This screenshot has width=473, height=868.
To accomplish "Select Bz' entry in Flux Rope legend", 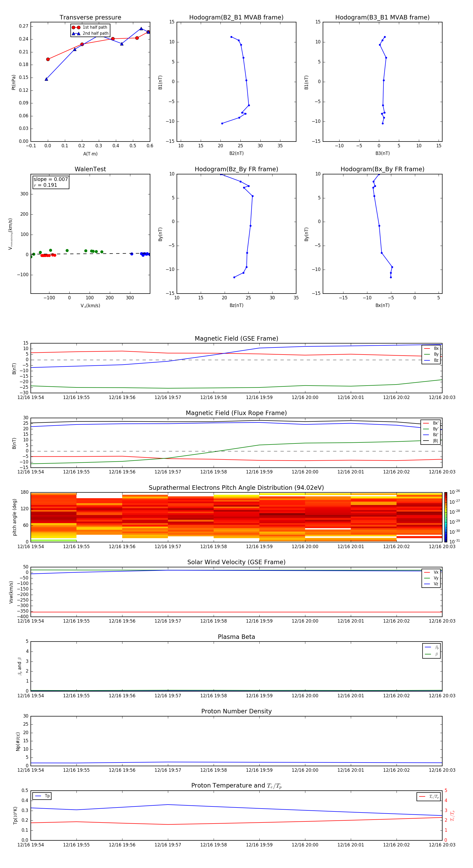I will tap(431, 435).
